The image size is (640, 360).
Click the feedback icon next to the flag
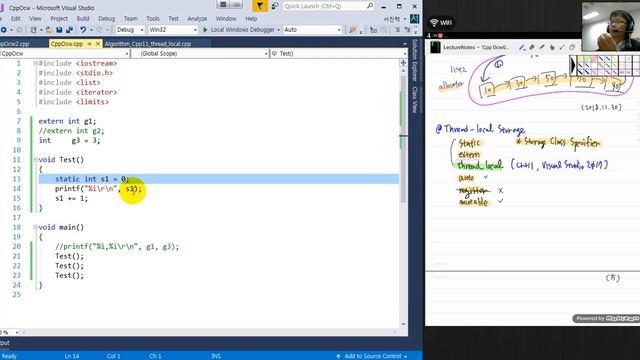tap(275, 6)
